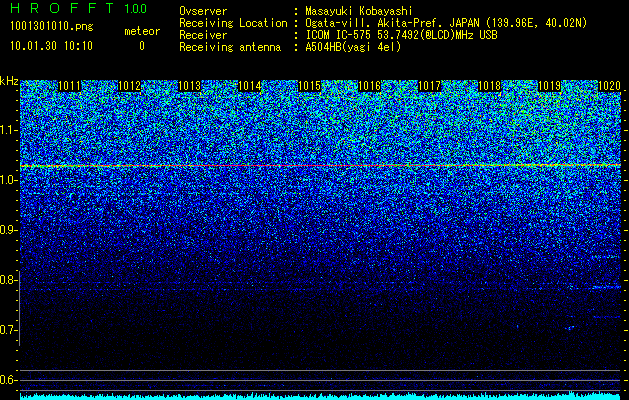Click the red carrier signal line
Viewport: 629px width, 400px height.
[x=321, y=165]
